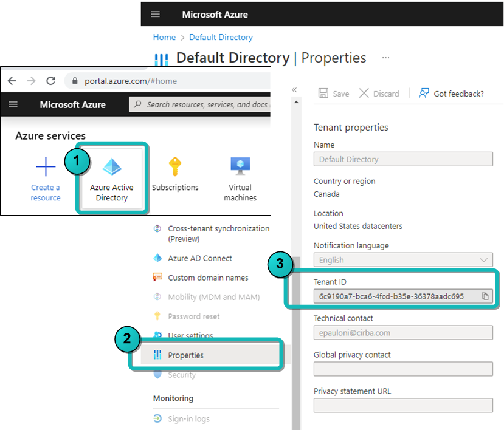Click the Sign-in logs icon
Screen dimensions: 504x430
click(157, 418)
